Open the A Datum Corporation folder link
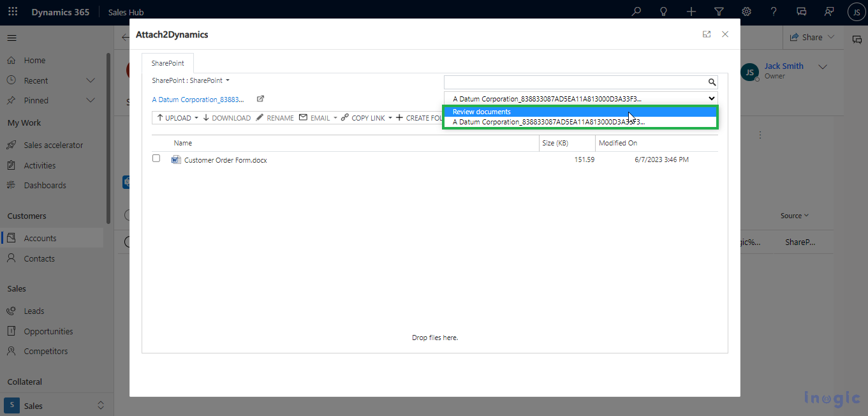The image size is (868, 416). (198, 100)
